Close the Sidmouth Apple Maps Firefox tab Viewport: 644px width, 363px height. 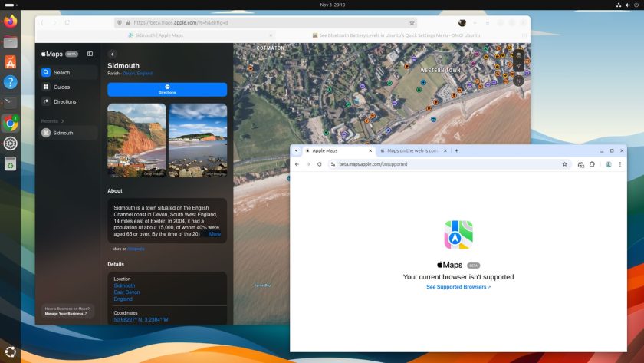tap(271, 35)
